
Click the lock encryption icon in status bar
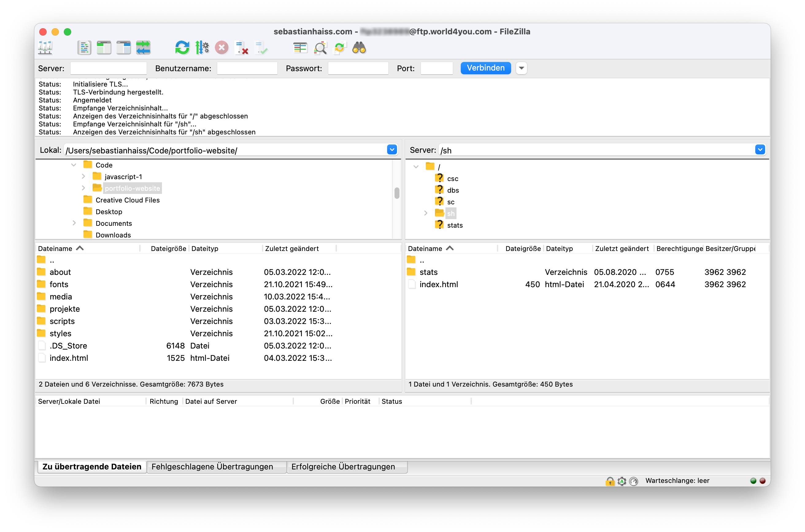610,481
